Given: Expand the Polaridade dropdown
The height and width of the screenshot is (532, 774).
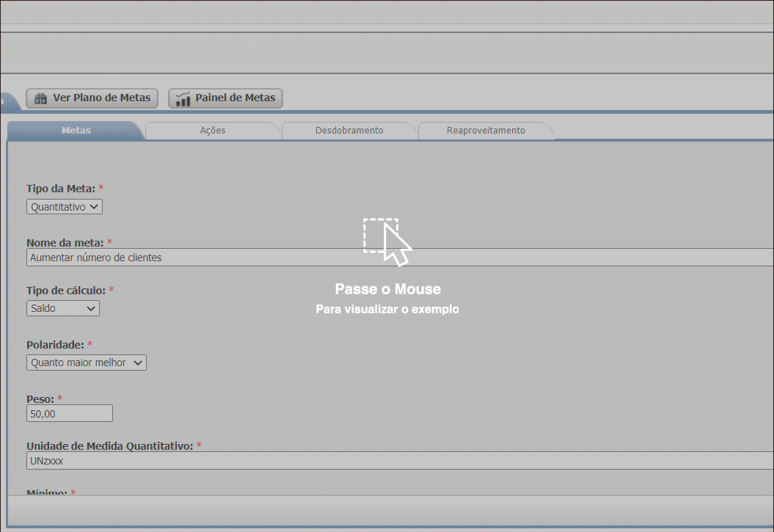Looking at the screenshot, I should 87,362.
